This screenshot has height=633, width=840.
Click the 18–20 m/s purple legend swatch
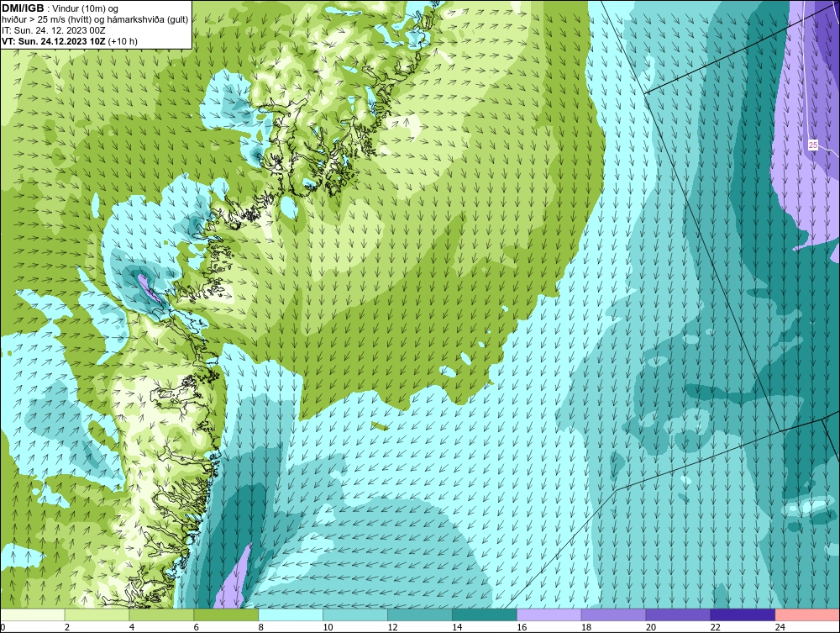[613, 615]
